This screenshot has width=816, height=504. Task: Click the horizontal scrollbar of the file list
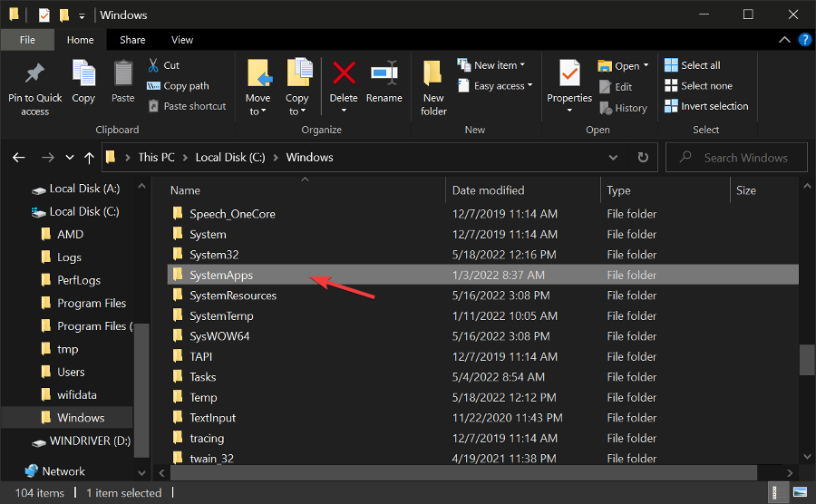[x=463, y=472]
